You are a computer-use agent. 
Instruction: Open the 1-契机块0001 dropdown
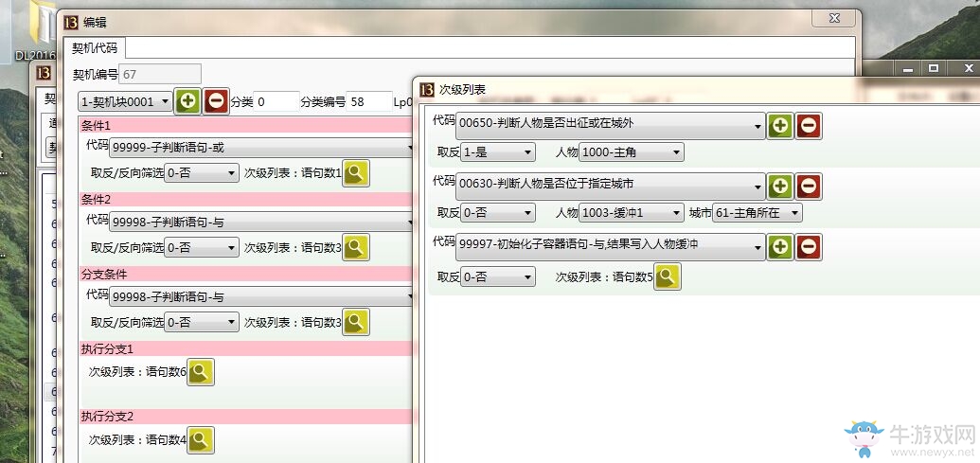click(x=125, y=101)
